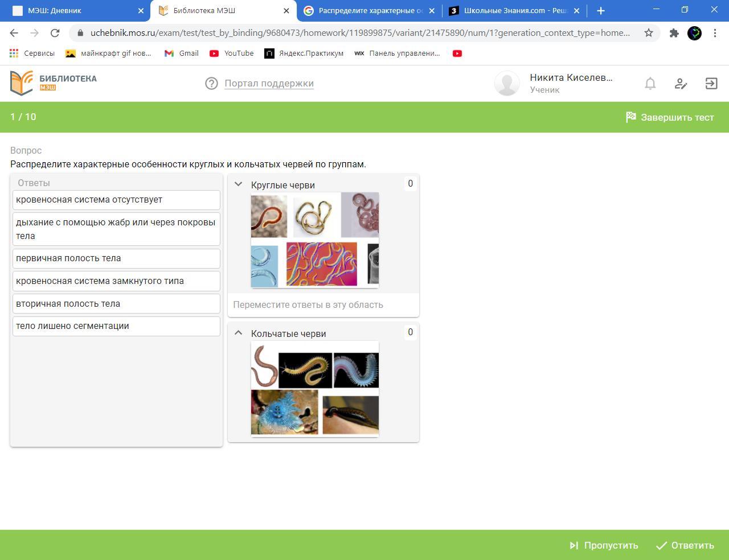Open the Extensions puzzle icon
Viewport: 729px width, 560px height.
674,33
